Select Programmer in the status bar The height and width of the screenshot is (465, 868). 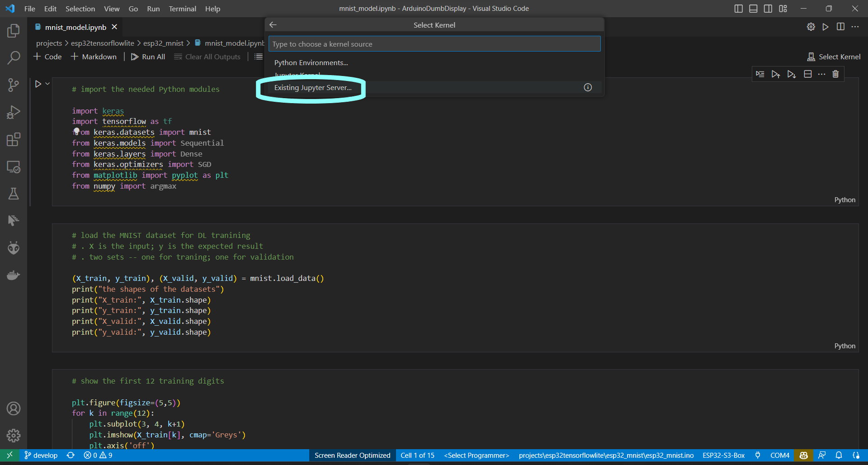476,456
